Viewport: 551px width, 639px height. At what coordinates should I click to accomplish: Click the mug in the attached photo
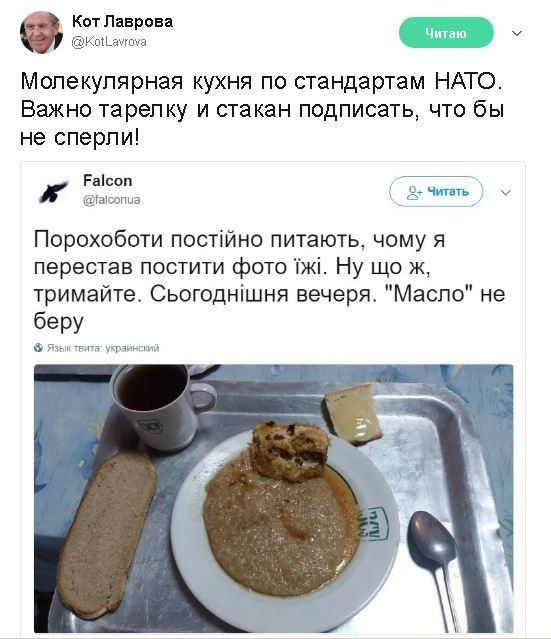tap(161, 406)
